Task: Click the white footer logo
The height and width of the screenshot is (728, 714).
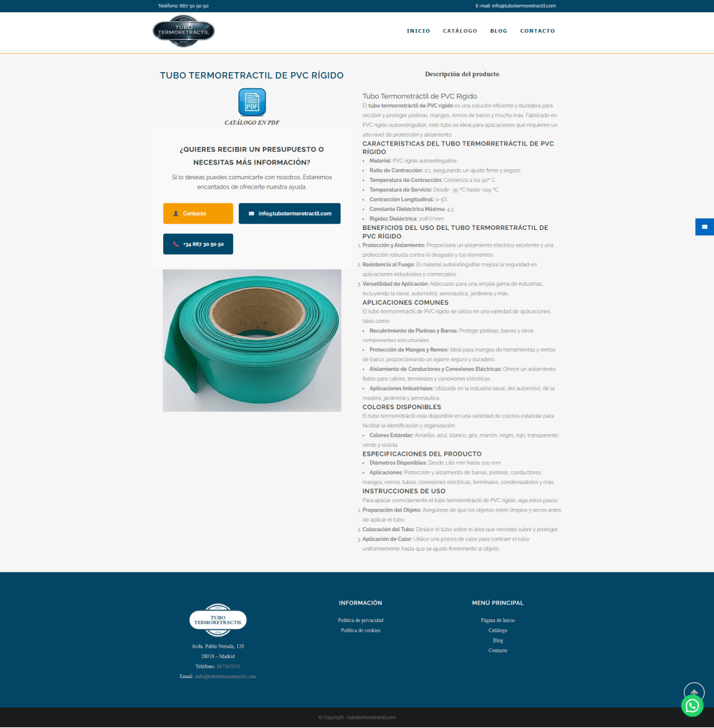Action: (218, 620)
